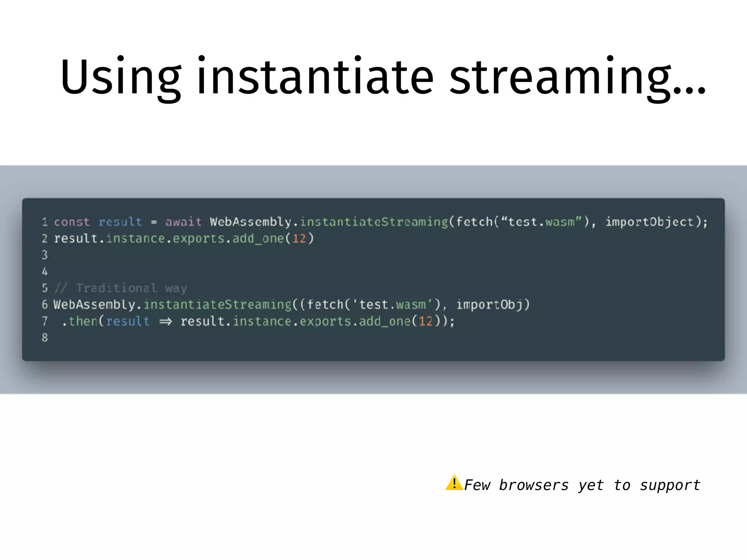Click "importObj" in code line 6
The image size is (747, 560).
(x=489, y=304)
